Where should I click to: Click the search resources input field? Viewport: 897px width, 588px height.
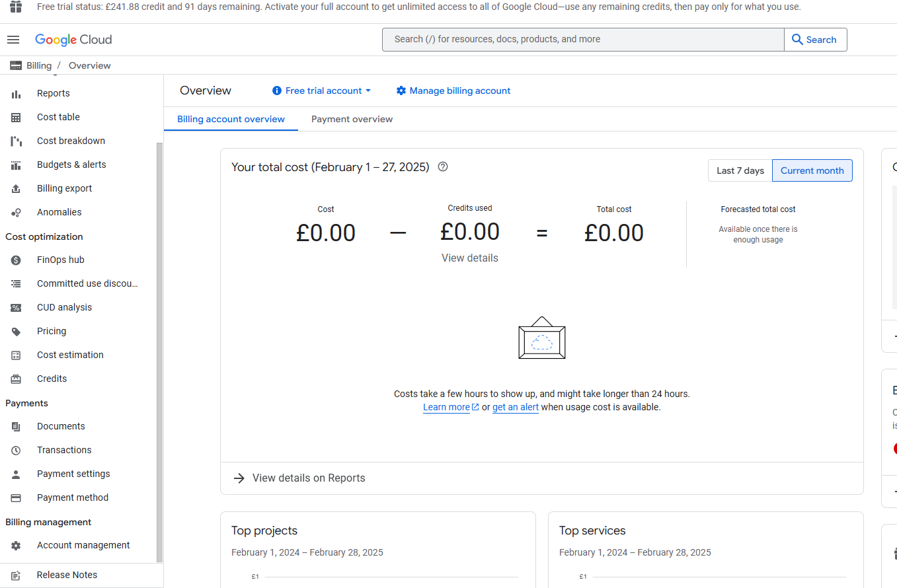pos(583,40)
